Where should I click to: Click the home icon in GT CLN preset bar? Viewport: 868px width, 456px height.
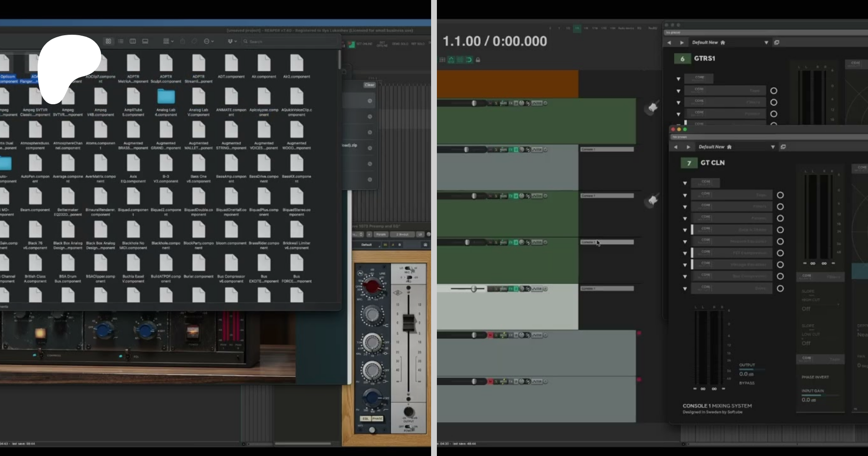click(x=729, y=147)
